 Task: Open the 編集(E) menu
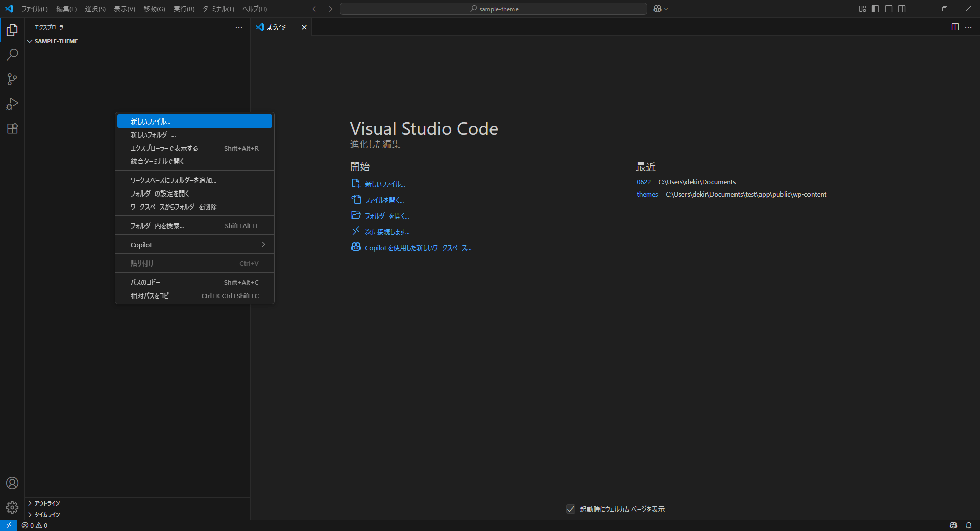coord(66,9)
